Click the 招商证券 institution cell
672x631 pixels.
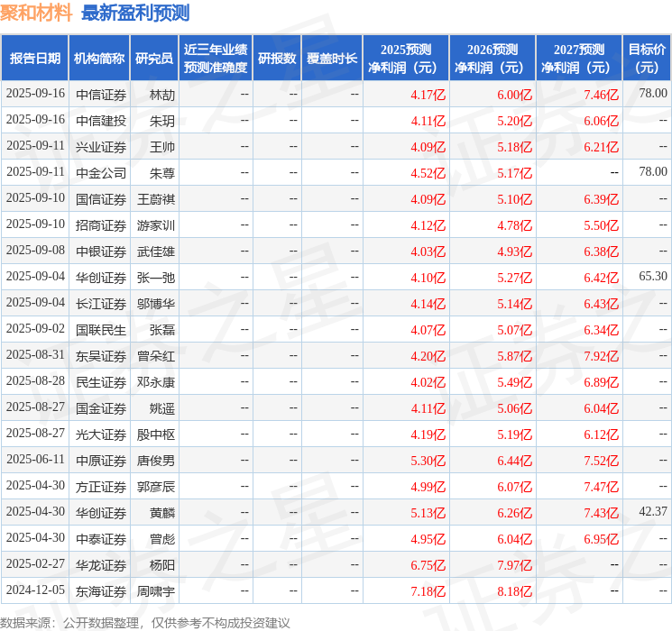coord(101,225)
